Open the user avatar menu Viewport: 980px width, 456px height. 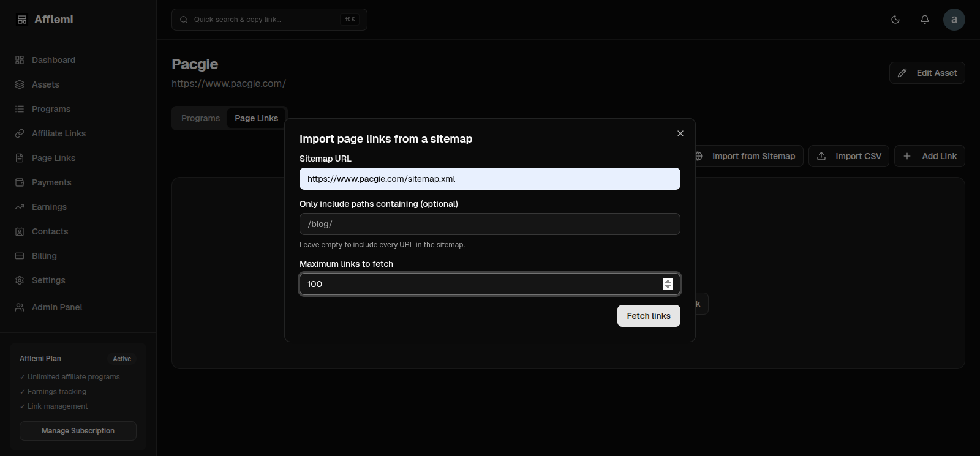point(954,20)
